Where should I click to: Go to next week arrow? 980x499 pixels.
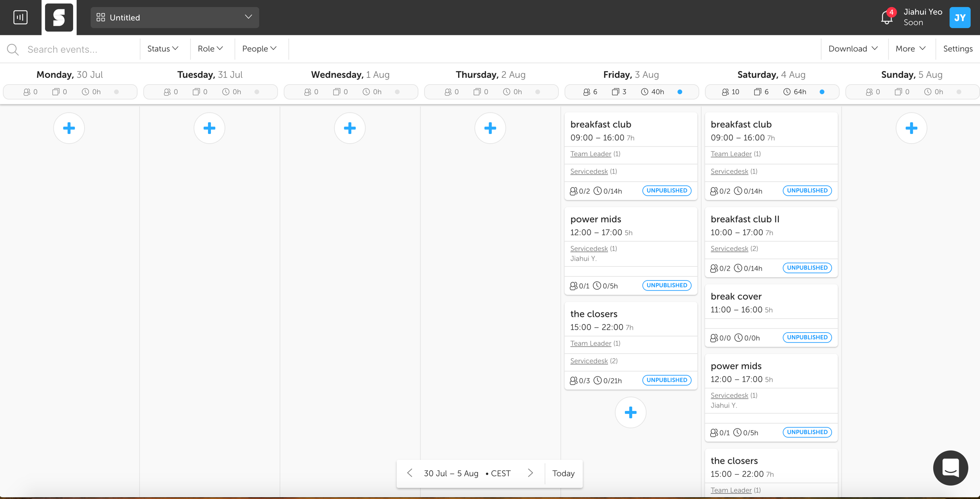530,473
